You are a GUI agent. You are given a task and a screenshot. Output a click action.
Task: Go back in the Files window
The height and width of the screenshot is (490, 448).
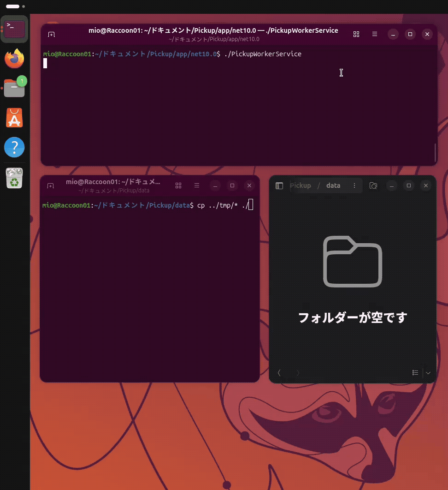(x=279, y=373)
